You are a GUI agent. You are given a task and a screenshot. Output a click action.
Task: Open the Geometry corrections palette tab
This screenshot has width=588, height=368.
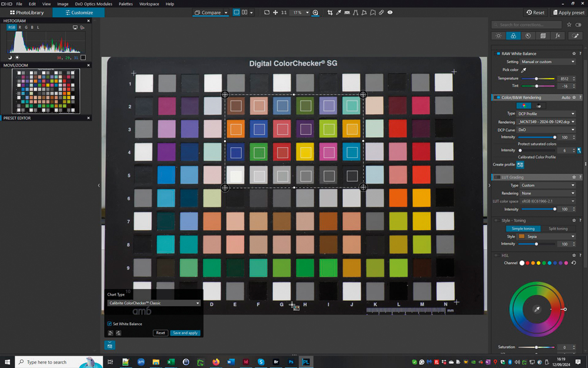pyautogui.click(x=543, y=36)
